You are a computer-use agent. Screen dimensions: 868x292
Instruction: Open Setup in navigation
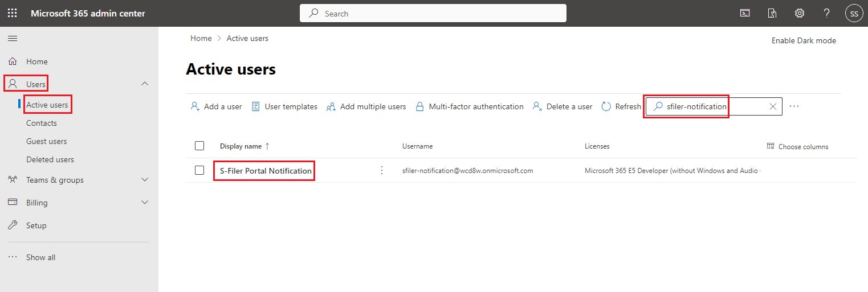pos(36,225)
